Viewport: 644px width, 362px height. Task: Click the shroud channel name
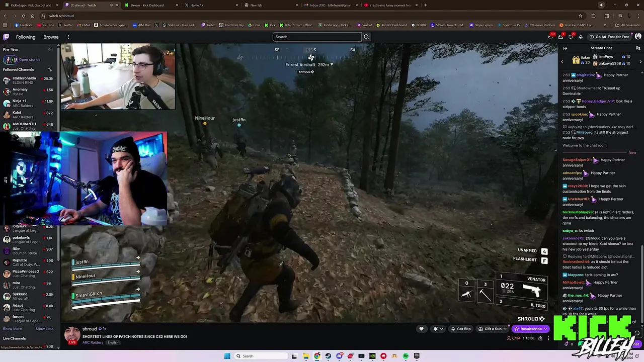[90, 329]
